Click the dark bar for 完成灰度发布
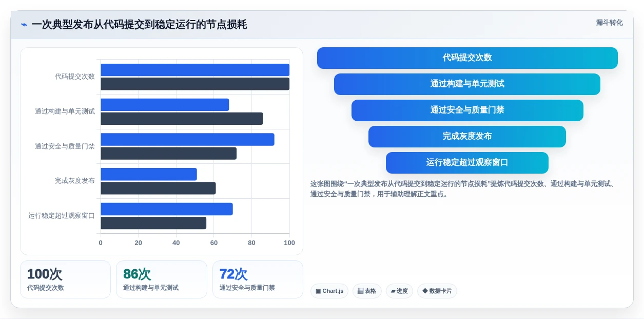 point(158,188)
